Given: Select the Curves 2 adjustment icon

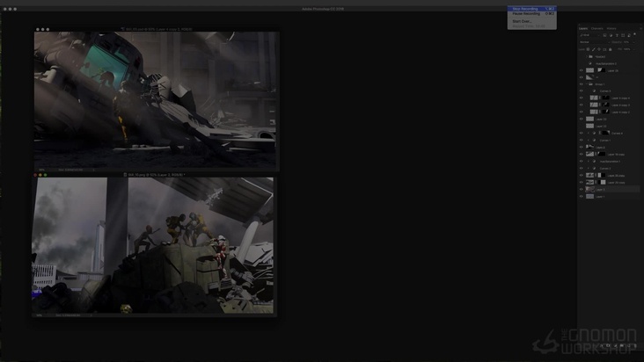Looking at the screenshot, I should pyautogui.click(x=594, y=168).
